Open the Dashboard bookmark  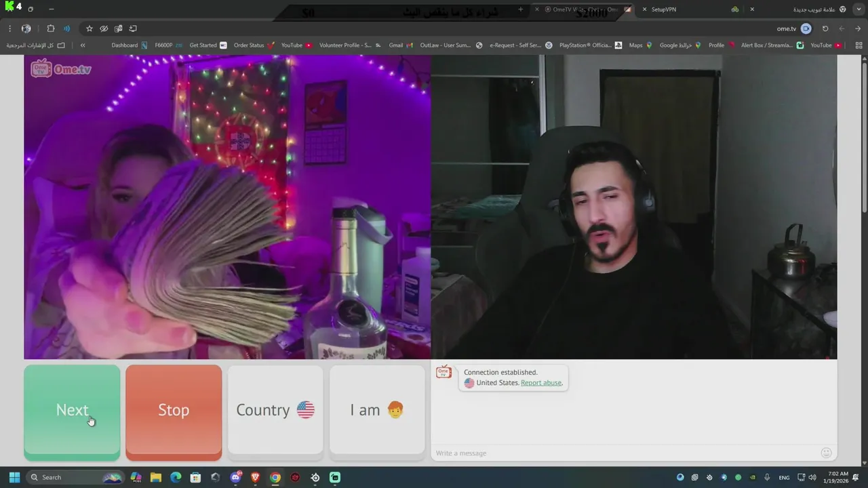(x=130, y=45)
